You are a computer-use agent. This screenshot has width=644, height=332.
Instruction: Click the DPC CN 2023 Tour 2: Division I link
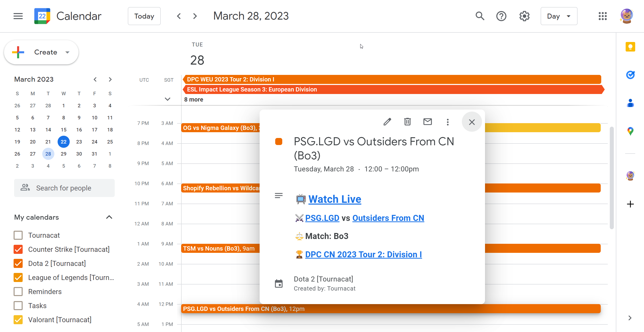coord(364,255)
